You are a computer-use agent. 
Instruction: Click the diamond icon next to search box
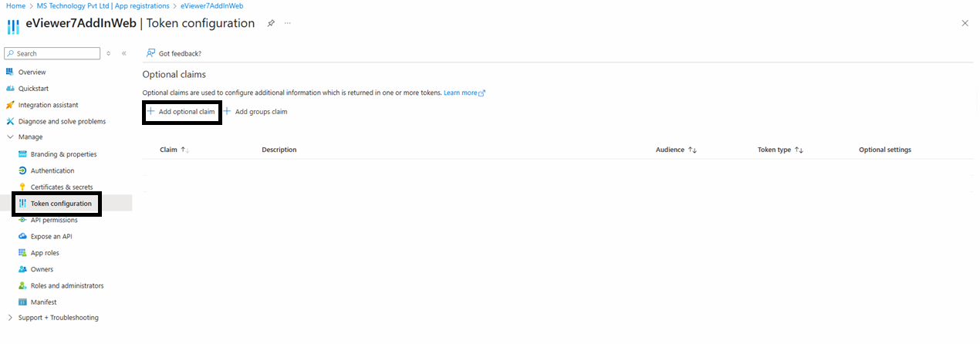pos(108,53)
